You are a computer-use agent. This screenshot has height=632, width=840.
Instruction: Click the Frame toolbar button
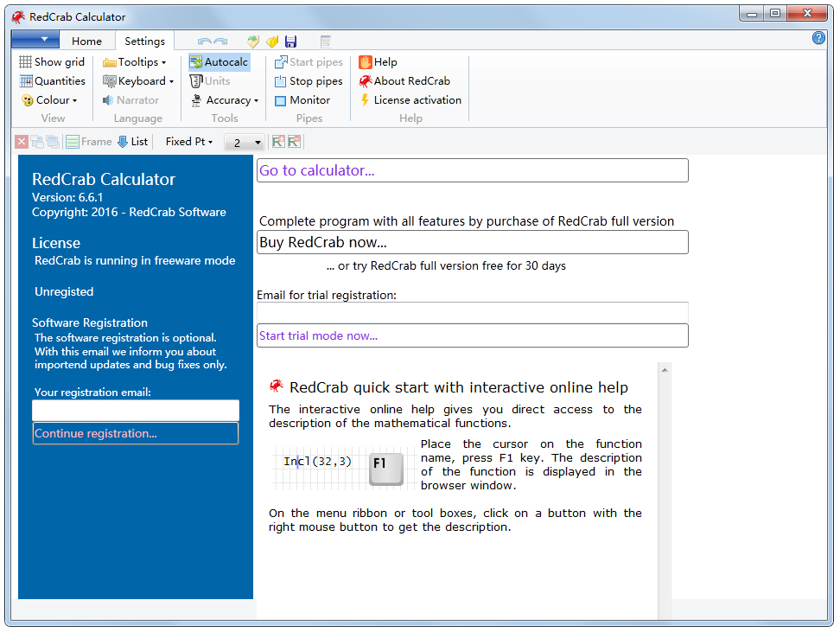click(89, 142)
